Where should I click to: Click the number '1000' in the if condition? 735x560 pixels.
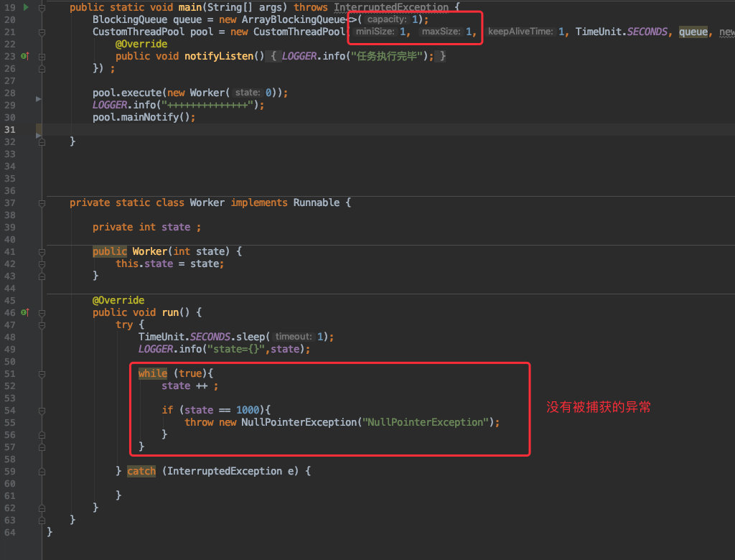coord(248,410)
